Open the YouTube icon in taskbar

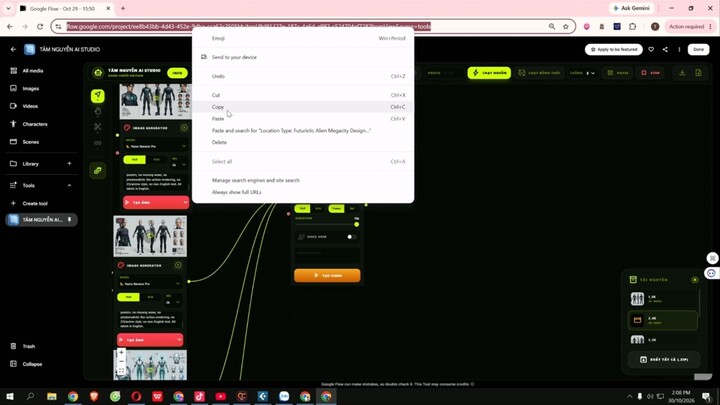coord(220,396)
